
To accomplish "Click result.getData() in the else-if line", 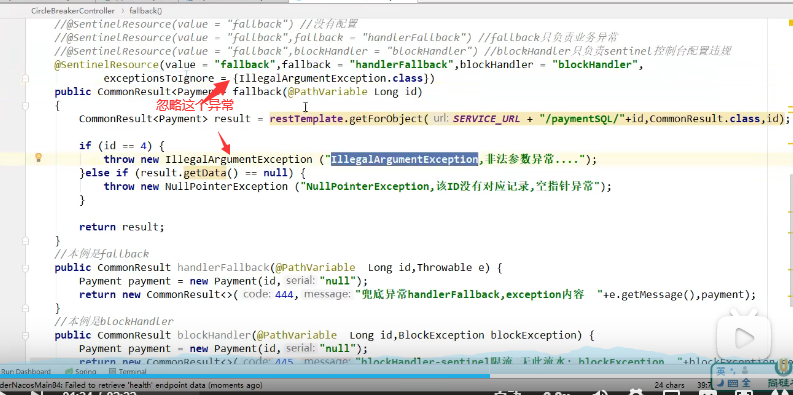I will point(195,173).
